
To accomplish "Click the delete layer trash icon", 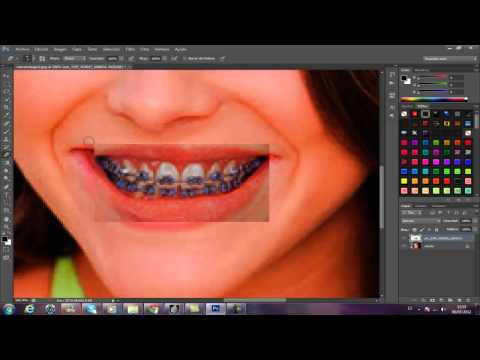I will [x=468, y=300].
